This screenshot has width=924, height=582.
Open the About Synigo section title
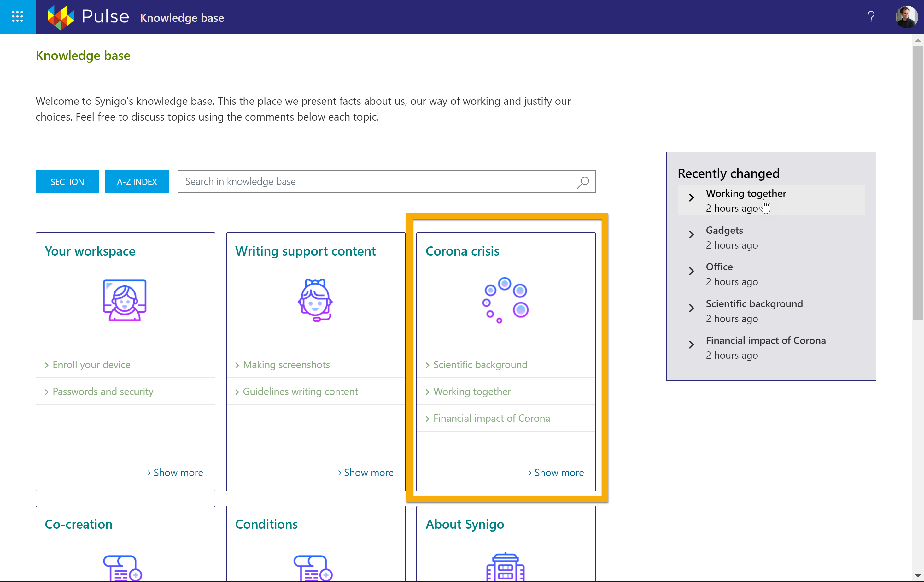point(465,524)
